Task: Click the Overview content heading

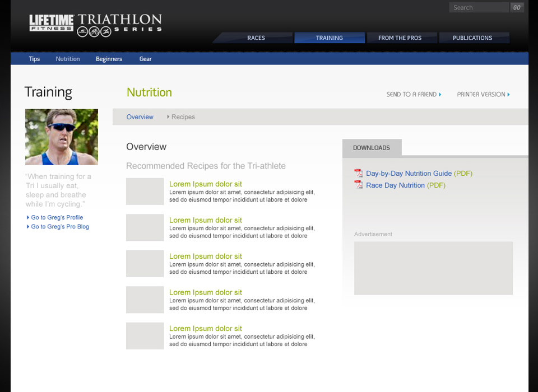Action: coord(146,147)
